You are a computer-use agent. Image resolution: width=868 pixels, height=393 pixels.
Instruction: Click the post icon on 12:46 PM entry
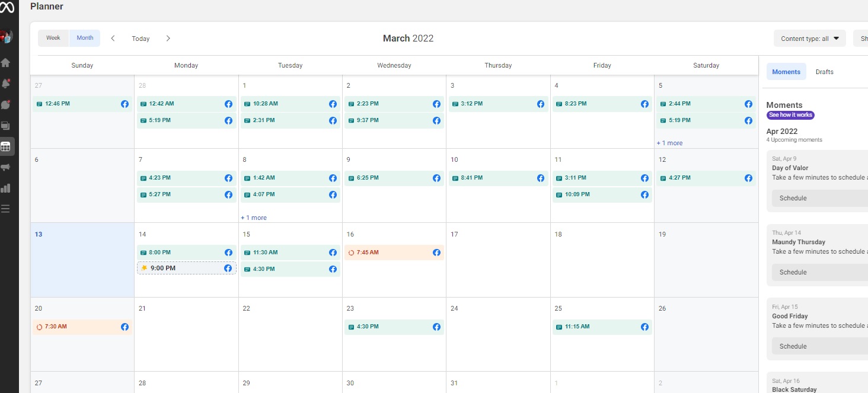(39, 104)
